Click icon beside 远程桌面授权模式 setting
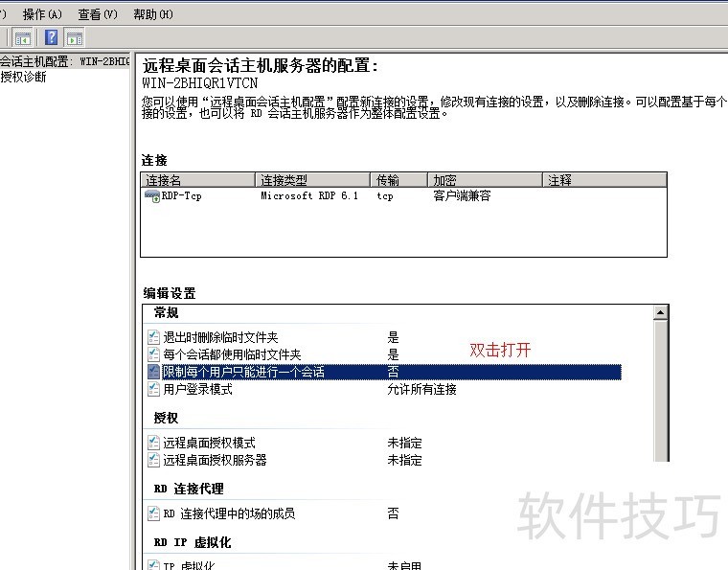 (153, 443)
